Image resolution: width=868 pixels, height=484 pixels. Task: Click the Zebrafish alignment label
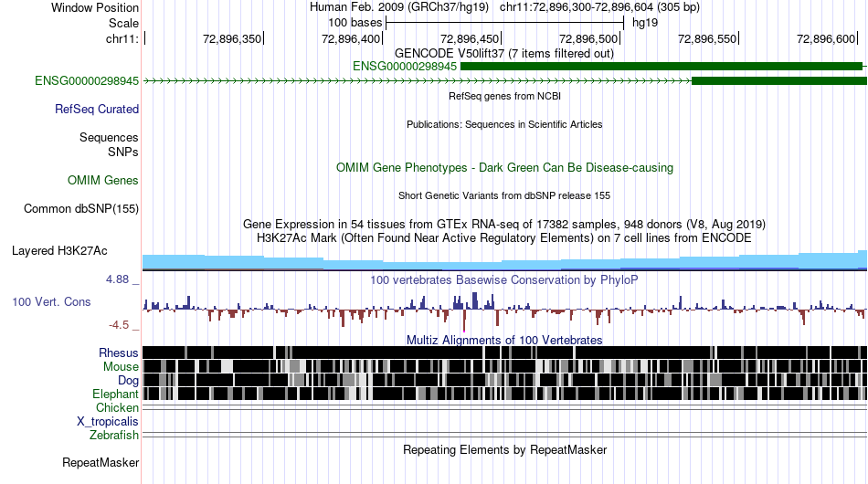click(114, 436)
